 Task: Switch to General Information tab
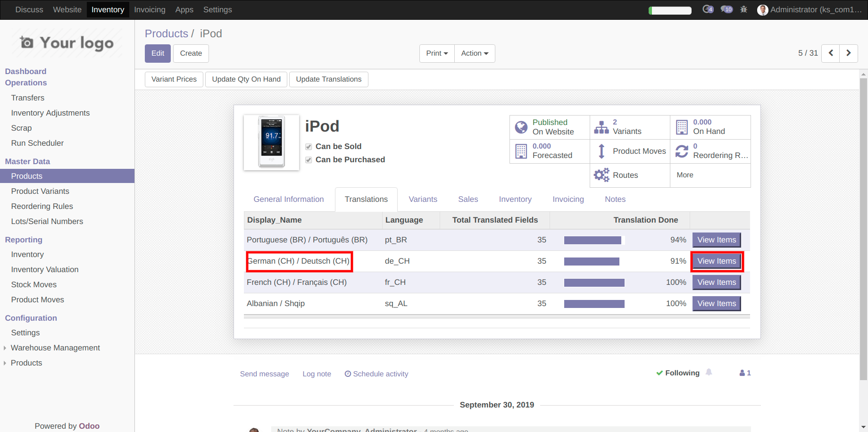click(289, 199)
